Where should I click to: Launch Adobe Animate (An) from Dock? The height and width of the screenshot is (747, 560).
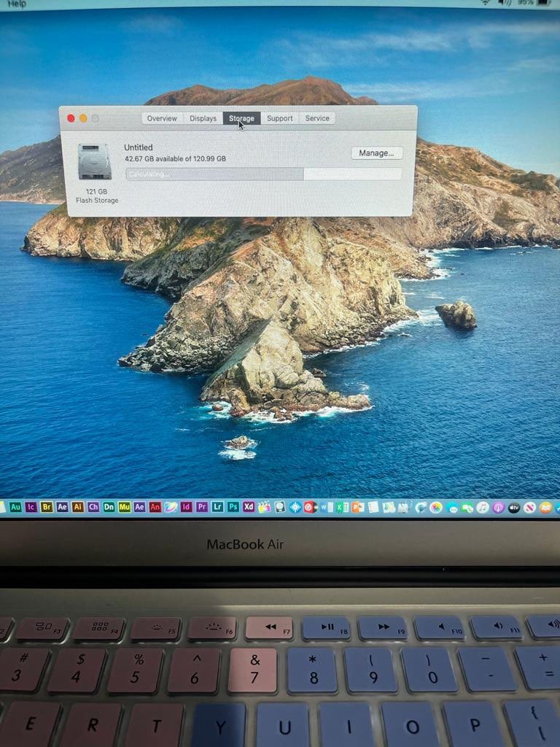point(155,507)
